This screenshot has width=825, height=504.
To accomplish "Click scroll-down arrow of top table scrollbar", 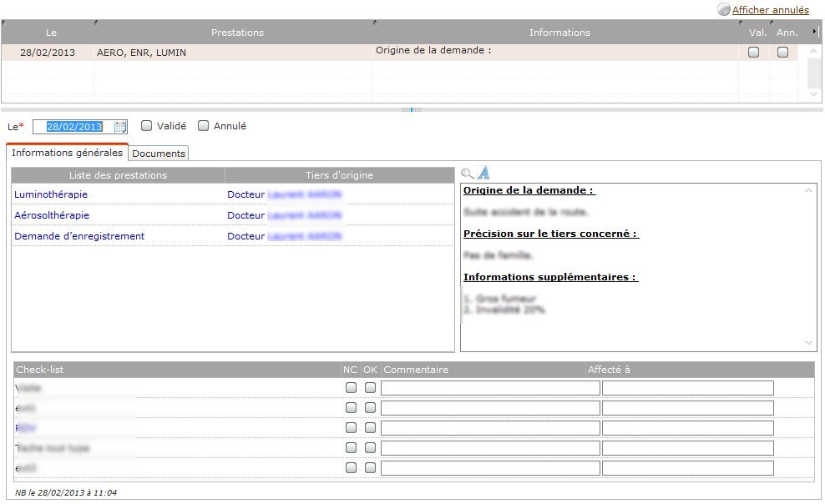I will point(814,94).
